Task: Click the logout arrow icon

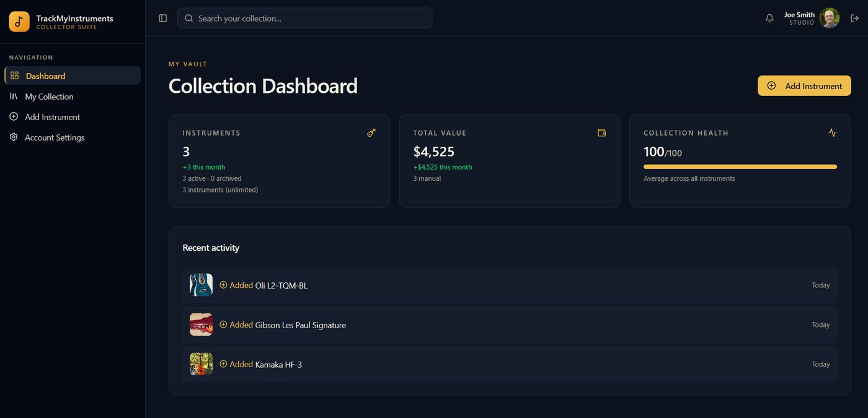Action: [x=854, y=19]
